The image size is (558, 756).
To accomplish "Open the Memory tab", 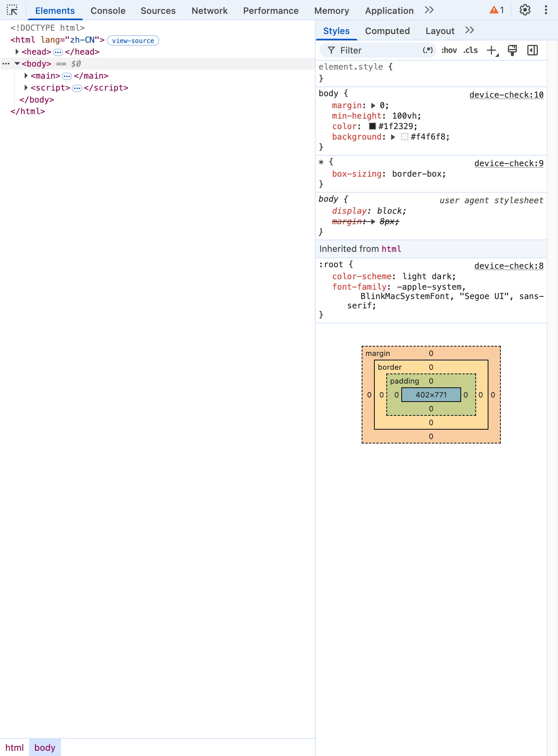I will [331, 11].
